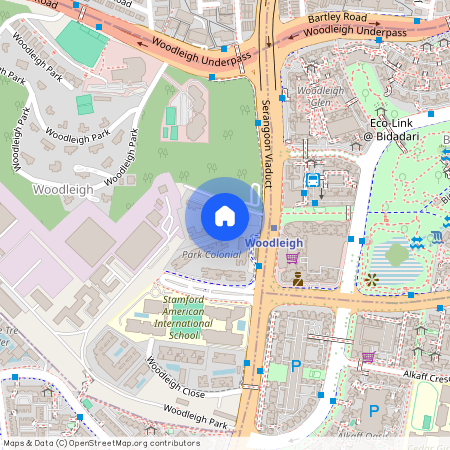450x450 pixels.
Task: Click the shelter icon above Woodleigh Glen label
Action: coord(311,68)
